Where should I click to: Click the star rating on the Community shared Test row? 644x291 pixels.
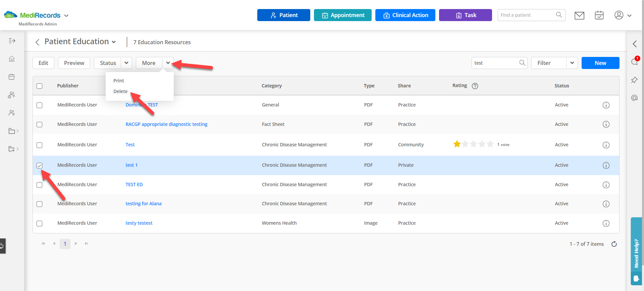pyautogui.click(x=473, y=144)
